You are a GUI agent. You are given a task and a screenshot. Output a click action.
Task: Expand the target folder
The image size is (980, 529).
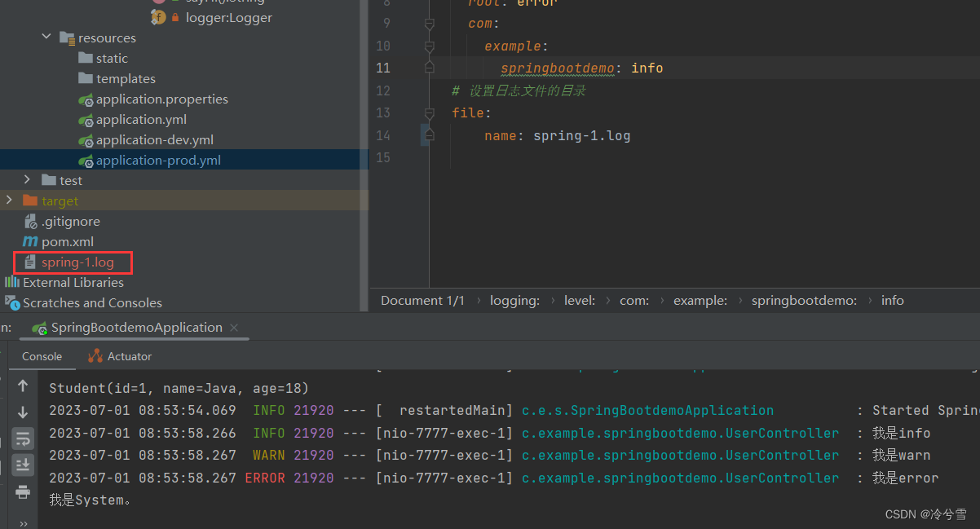point(9,201)
